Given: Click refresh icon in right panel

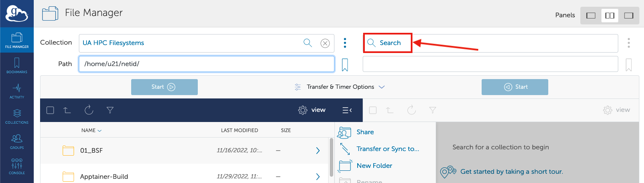Looking at the screenshot, I should click(411, 110).
